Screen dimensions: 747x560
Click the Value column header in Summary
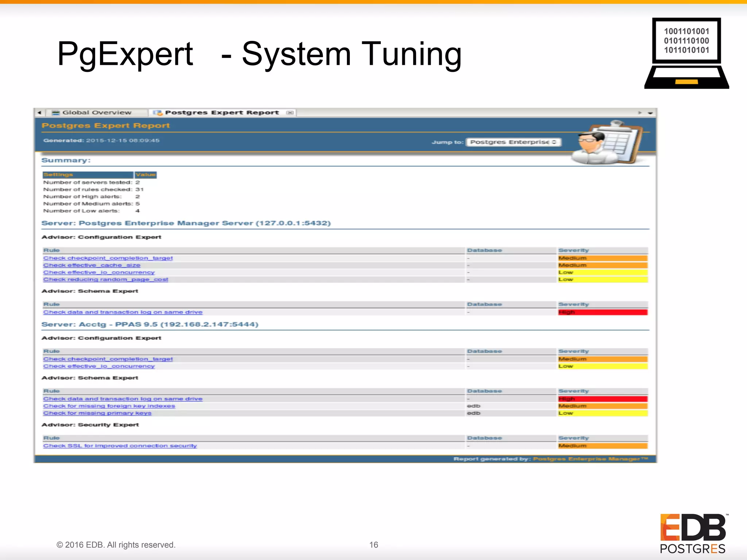(x=146, y=175)
